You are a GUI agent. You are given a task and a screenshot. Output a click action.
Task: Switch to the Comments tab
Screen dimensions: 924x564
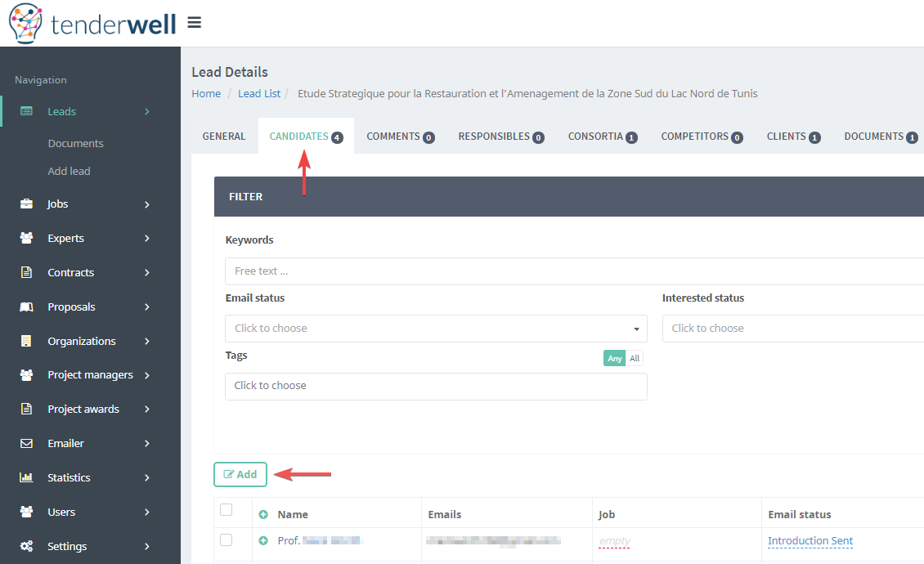click(x=400, y=137)
